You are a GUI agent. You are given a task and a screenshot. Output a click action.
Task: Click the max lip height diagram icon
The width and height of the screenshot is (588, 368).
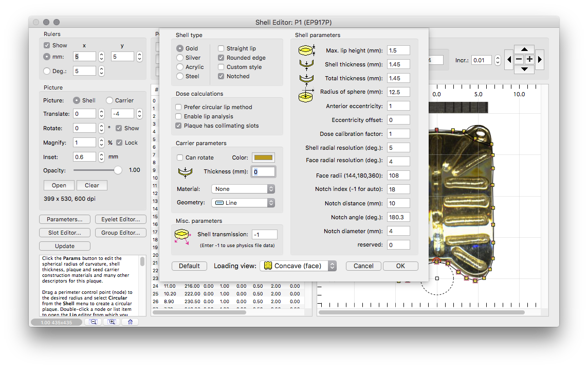coord(306,50)
